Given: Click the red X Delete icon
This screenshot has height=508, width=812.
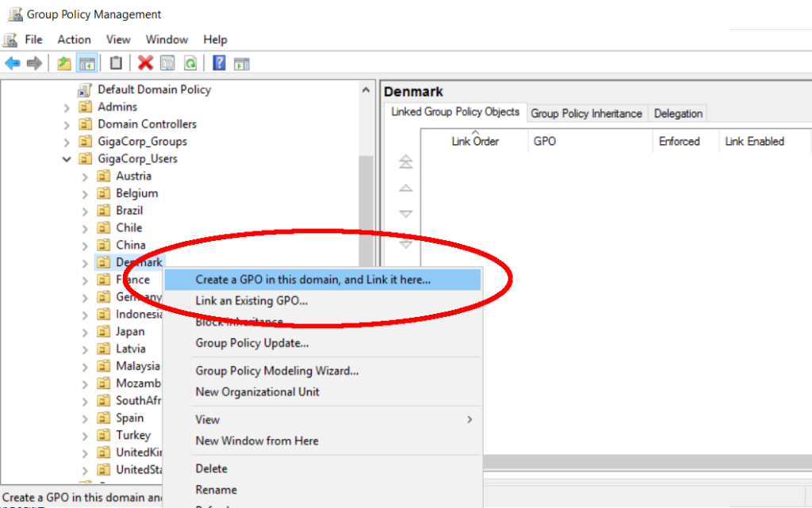Looking at the screenshot, I should (145, 63).
